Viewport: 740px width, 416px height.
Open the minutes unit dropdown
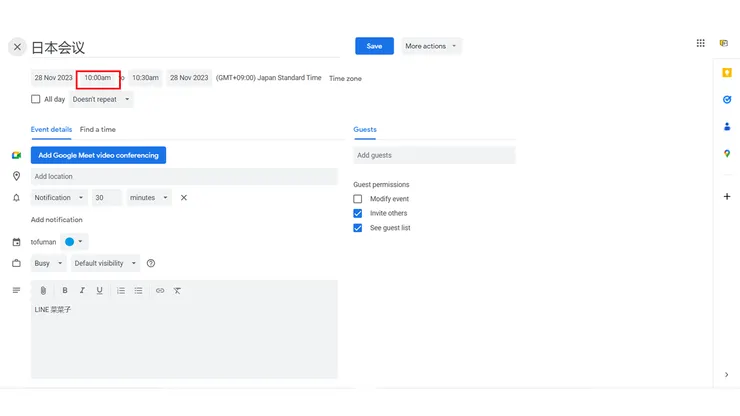[149, 197]
